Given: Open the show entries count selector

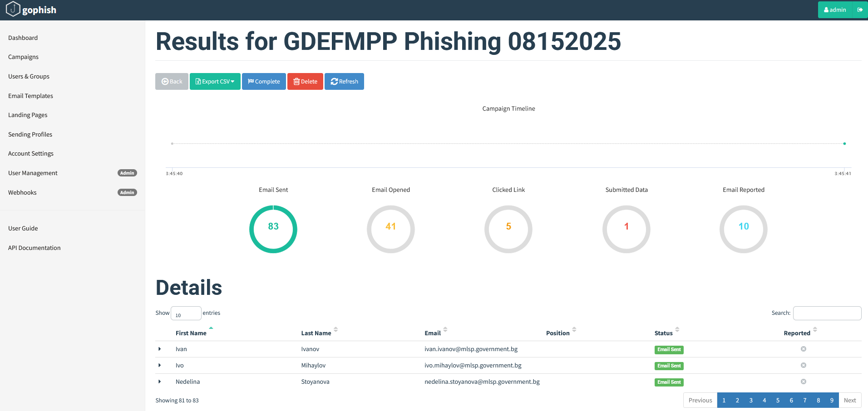Looking at the screenshot, I should pos(186,313).
